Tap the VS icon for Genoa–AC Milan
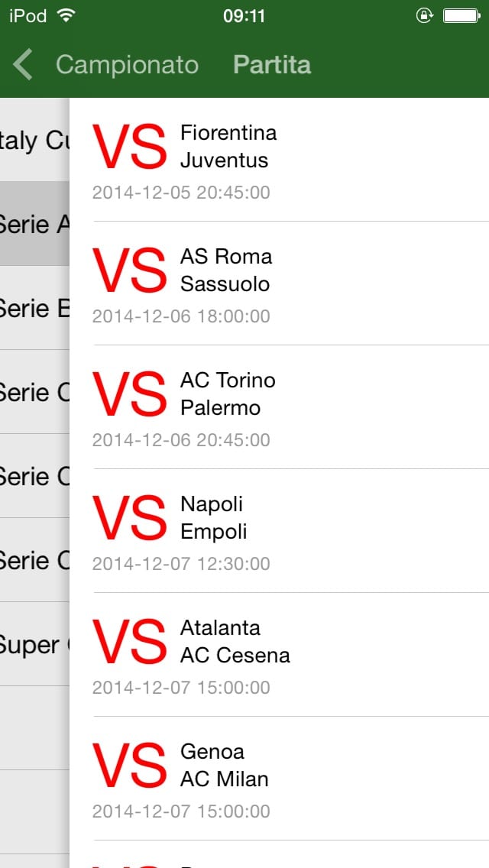This screenshot has width=489, height=868. click(x=129, y=766)
